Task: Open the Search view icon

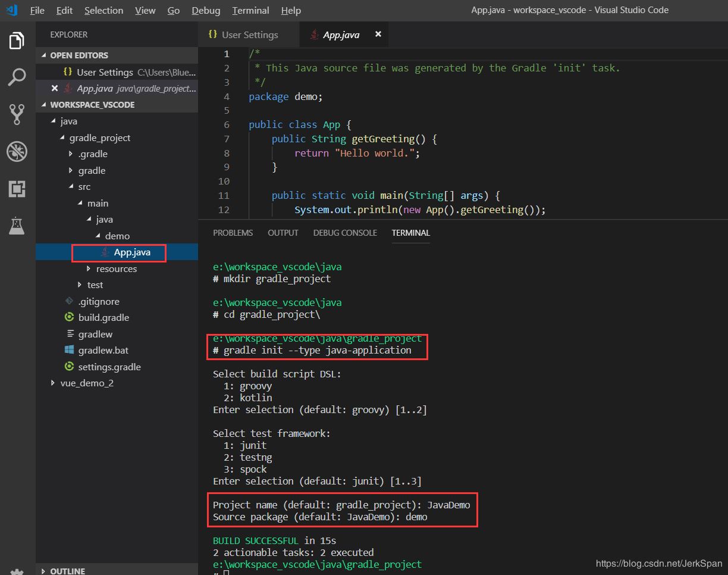Action: (17, 77)
